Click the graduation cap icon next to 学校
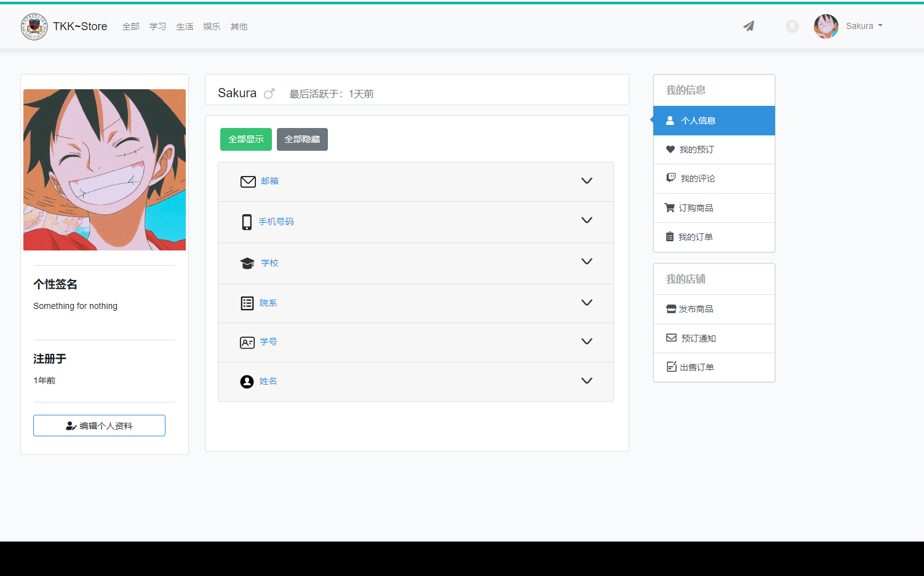This screenshot has width=924, height=576. [x=247, y=263]
